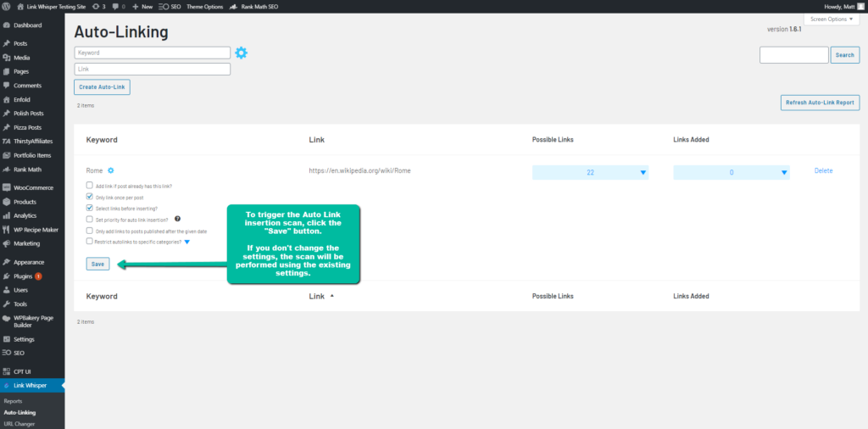Image resolution: width=868 pixels, height=429 pixels.
Task: Uncheck 'Select links before inserting?'
Action: (90, 208)
